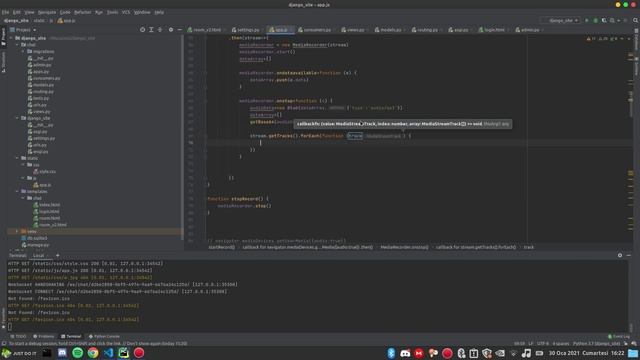This screenshot has height=360, width=640.
Task: Click Bluetooth icon in system tray
Action: [391, 353]
